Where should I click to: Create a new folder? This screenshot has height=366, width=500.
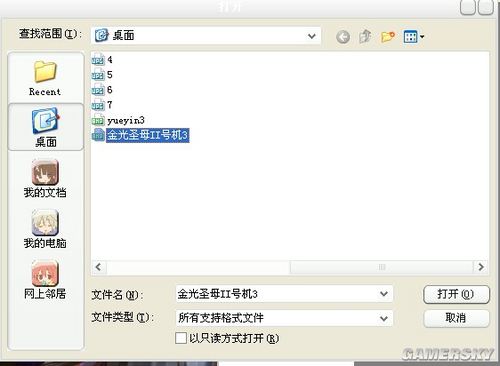tap(388, 36)
